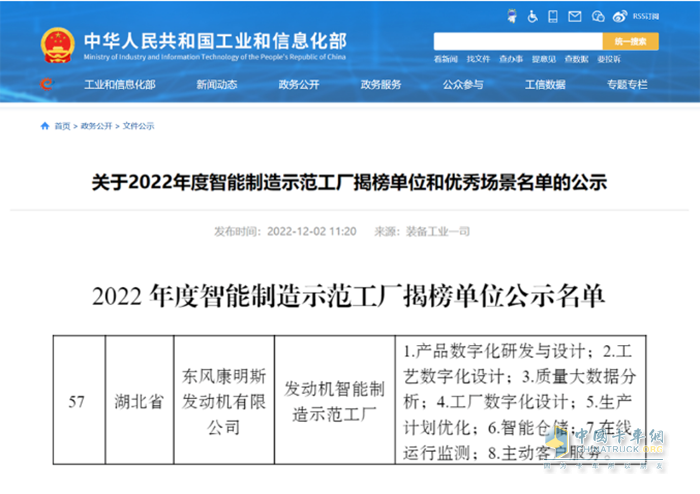Click the national emblem logo
This screenshot has width=700, height=494.
57,46
